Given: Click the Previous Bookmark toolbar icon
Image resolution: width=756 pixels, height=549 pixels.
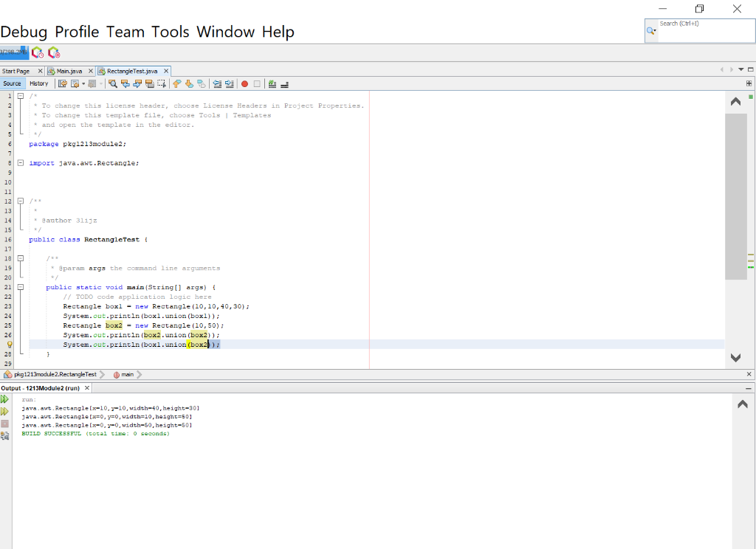Looking at the screenshot, I should (x=178, y=83).
